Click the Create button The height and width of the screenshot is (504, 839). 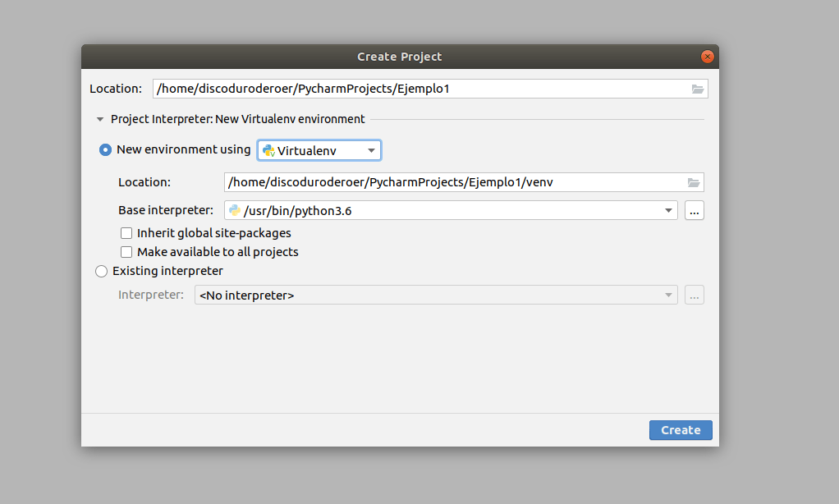click(x=681, y=430)
